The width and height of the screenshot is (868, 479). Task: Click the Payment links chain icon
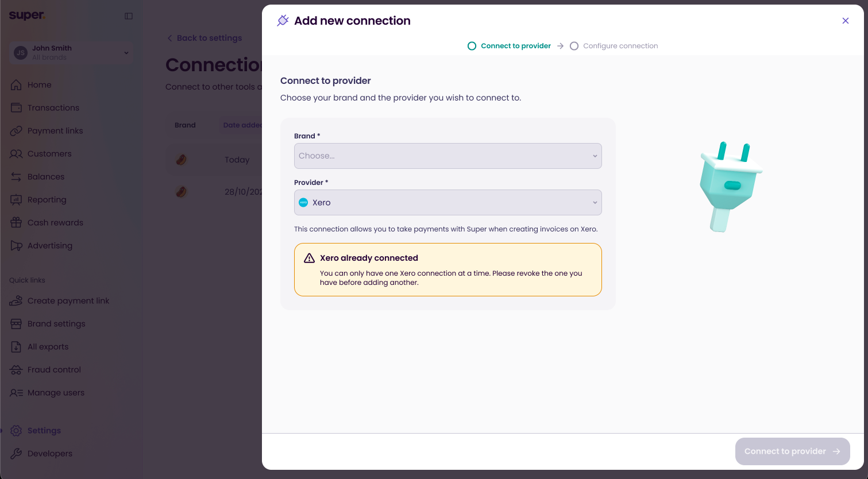click(x=16, y=131)
